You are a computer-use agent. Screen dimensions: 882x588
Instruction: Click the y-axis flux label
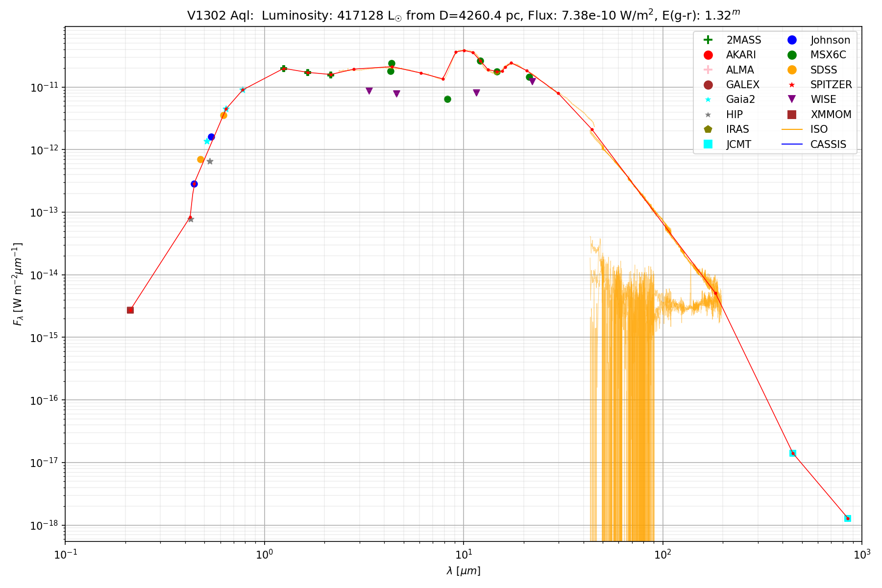[18, 284]
